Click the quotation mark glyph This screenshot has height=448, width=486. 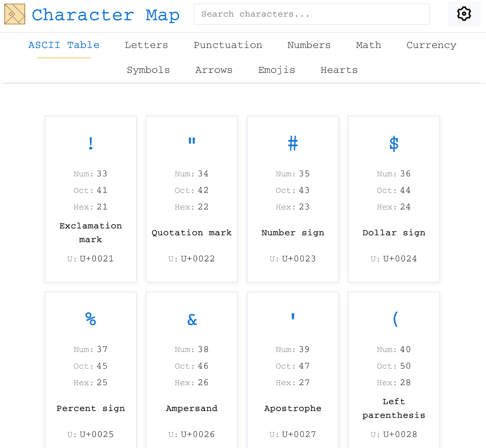(192, 141)
